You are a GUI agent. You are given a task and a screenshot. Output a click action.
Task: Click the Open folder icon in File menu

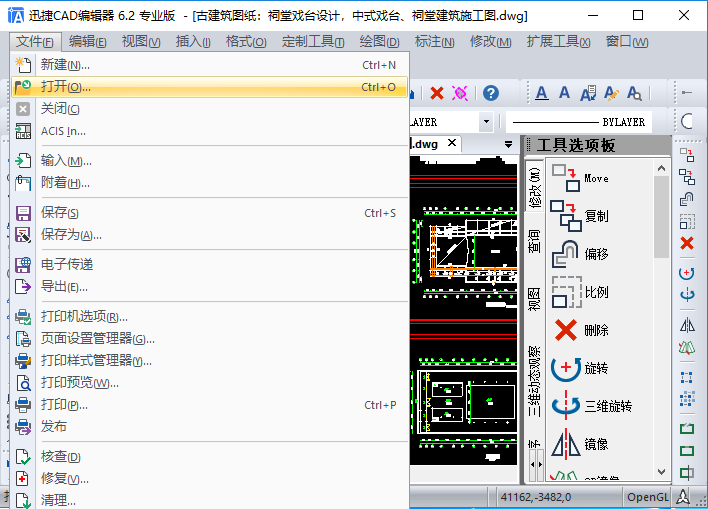[23, 87]
